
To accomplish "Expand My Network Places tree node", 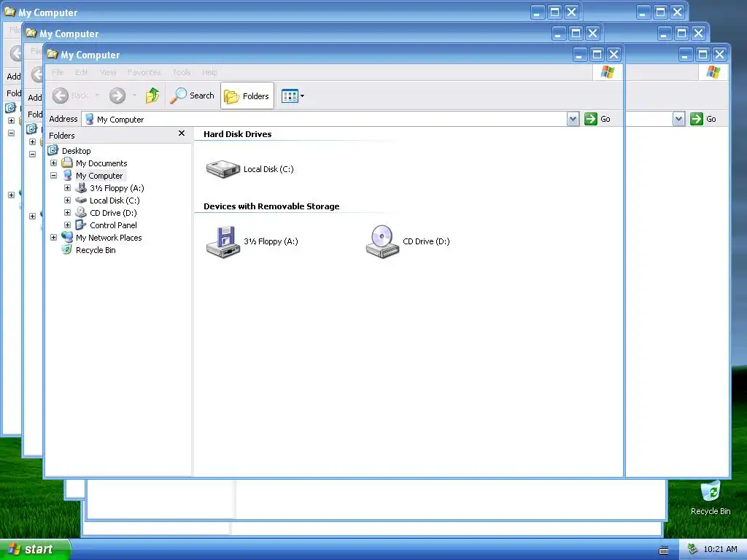I will tap(53, 237).
